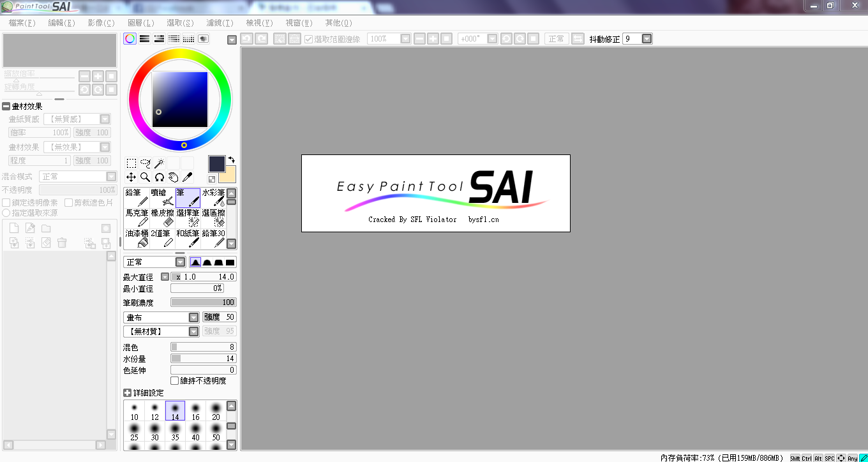
Task: Toggle the scratchpad panel icon
Action: click(204, 39)
